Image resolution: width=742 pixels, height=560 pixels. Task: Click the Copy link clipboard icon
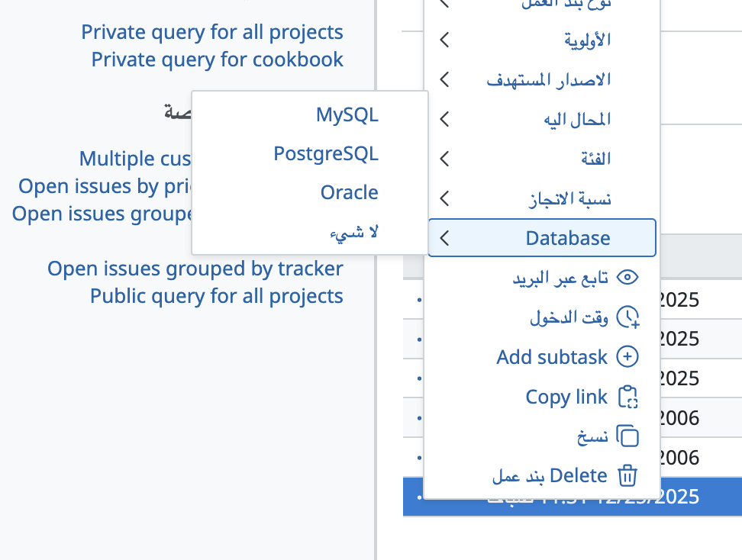(627, 397)
